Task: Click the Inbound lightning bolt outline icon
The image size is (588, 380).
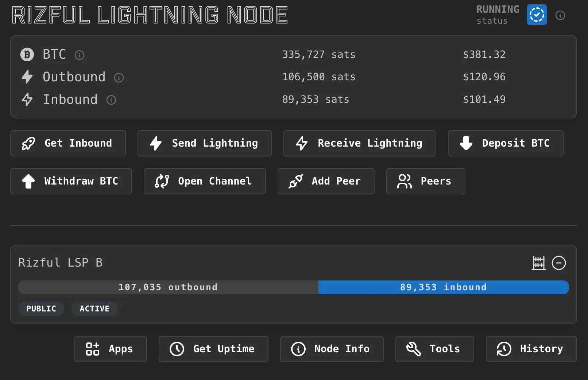Action: pos(27,99)
